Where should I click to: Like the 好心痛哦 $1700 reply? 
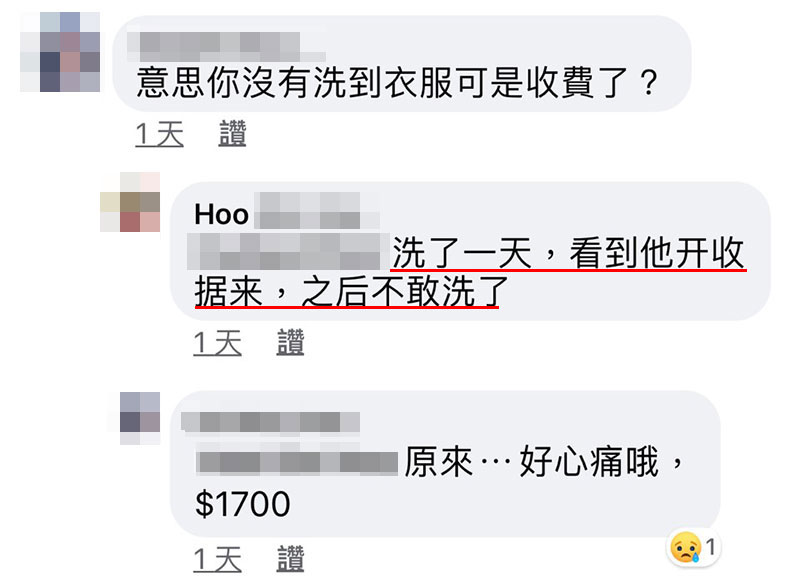pyautogui.click(x=290, y=558)
